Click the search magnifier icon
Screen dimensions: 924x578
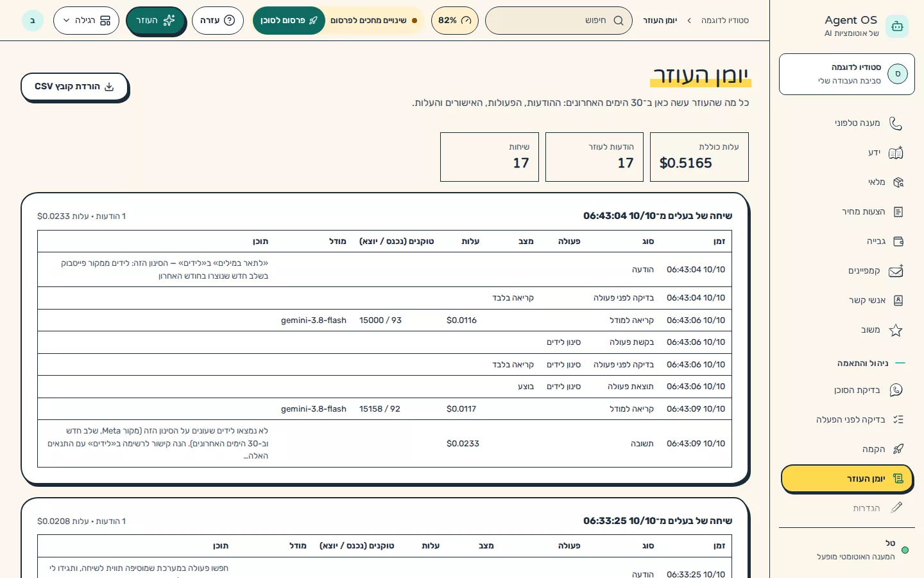619,21
